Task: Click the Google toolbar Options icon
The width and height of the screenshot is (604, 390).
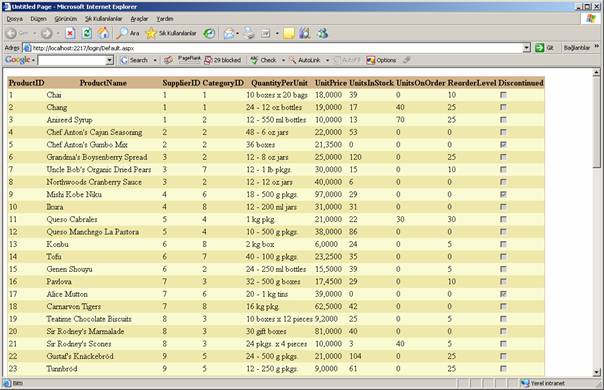Action: point(371,60)
